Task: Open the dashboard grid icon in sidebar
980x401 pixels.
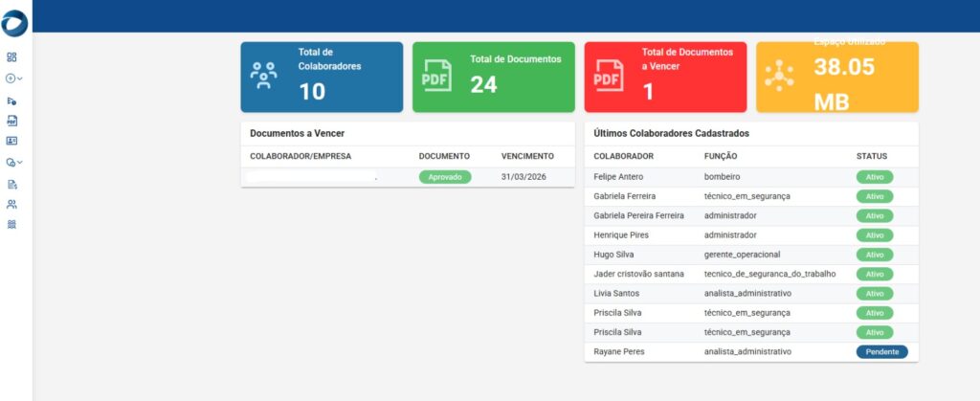Action: tap(11, 57)
